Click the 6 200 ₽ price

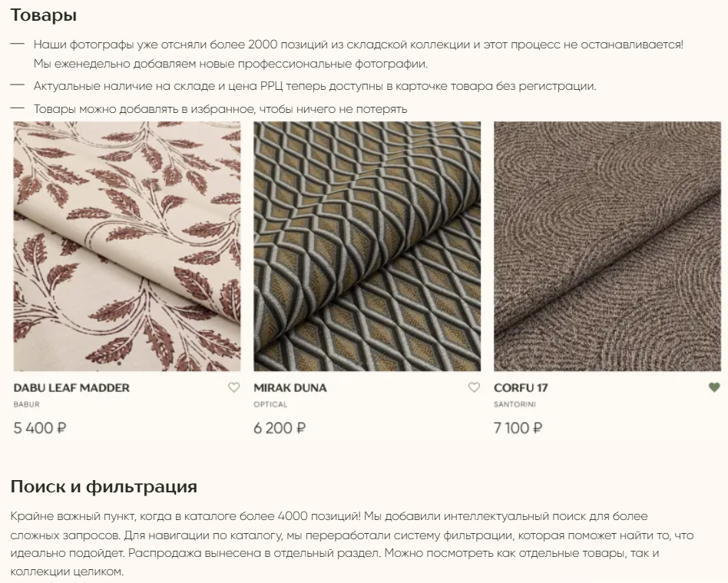(280, 428)
